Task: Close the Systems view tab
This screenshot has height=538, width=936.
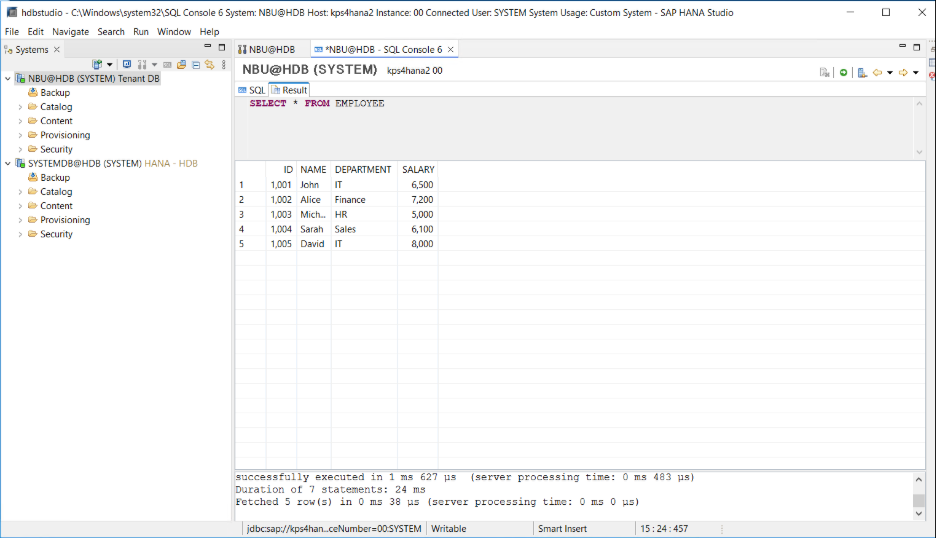Action: click(57, 50)
